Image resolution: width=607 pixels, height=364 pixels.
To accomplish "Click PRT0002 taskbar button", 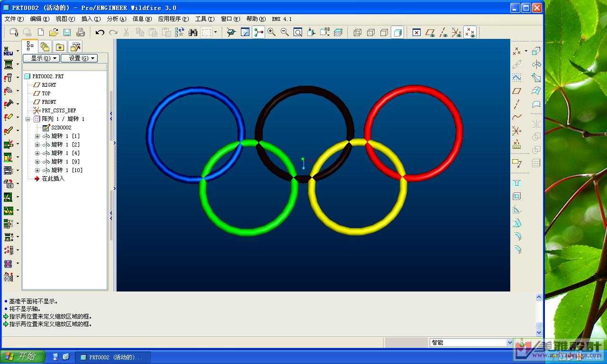I will click(112, 357).
